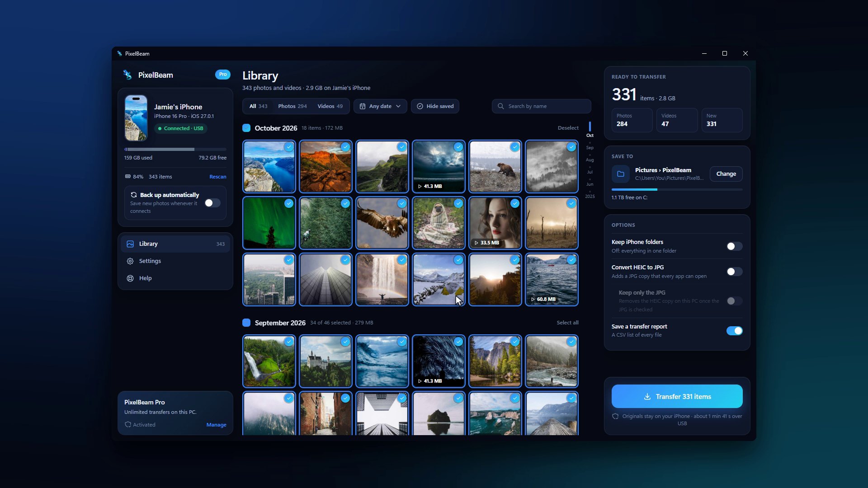The height and width of the screenshot is (488, 868).
Task: Click the search magnifier icon
Action: pyautogui.click(x=500, y=106)
